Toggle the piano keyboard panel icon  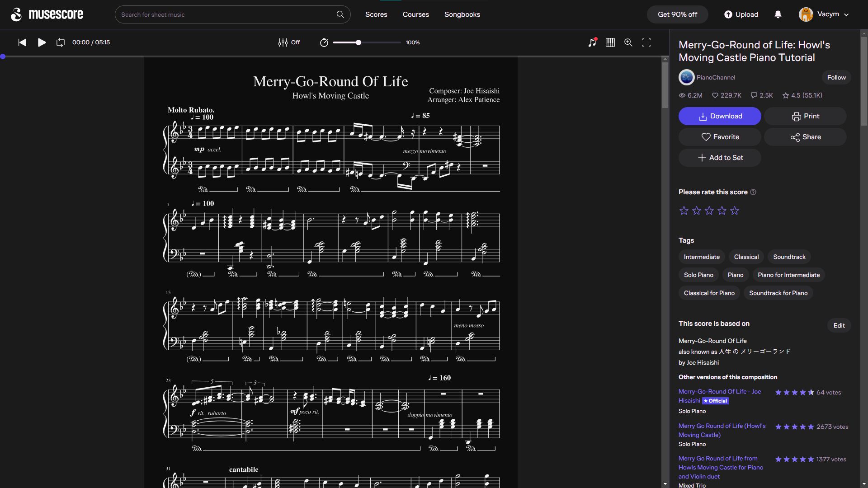(x=610, y=43)
